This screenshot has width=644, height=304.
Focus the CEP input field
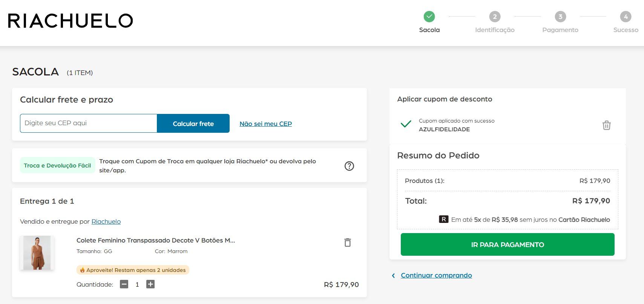[x=89, y=123]
